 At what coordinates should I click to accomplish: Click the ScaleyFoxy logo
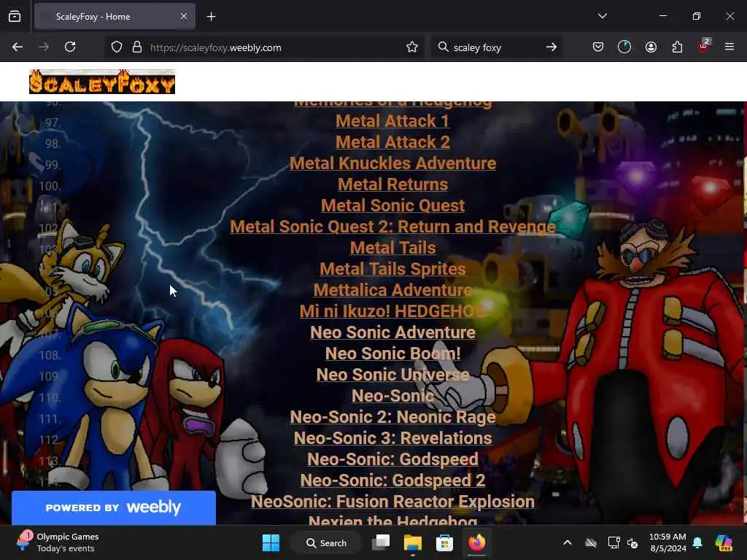[102, 82]
